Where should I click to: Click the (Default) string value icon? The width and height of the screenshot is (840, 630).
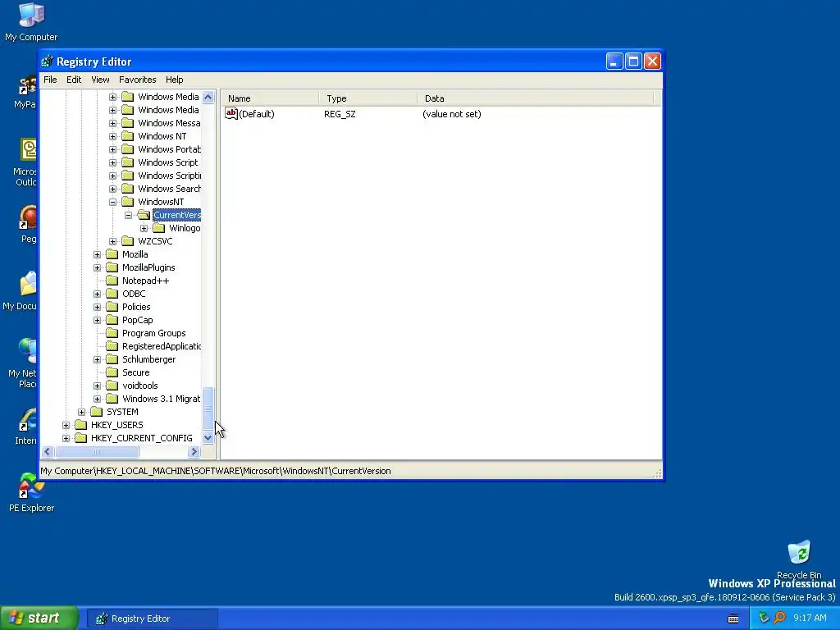click(x=231, y=113)
